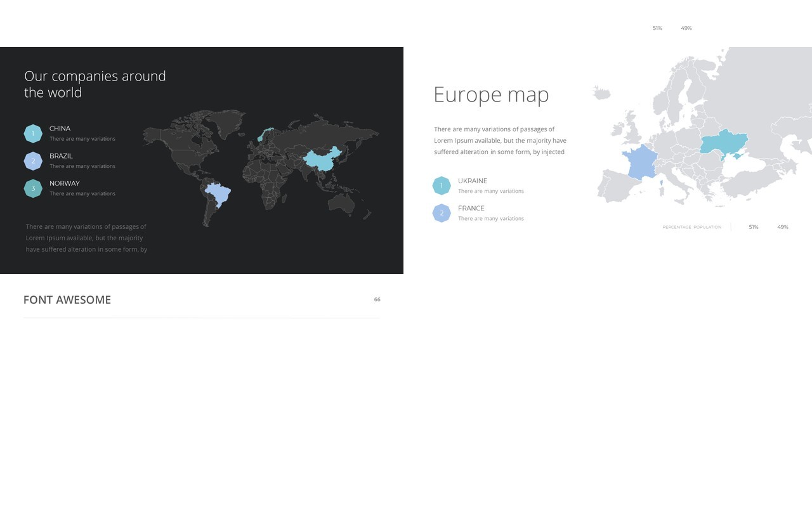
Task: Click the subtitle under BRAZIL
Action: [x=82, y=166]
